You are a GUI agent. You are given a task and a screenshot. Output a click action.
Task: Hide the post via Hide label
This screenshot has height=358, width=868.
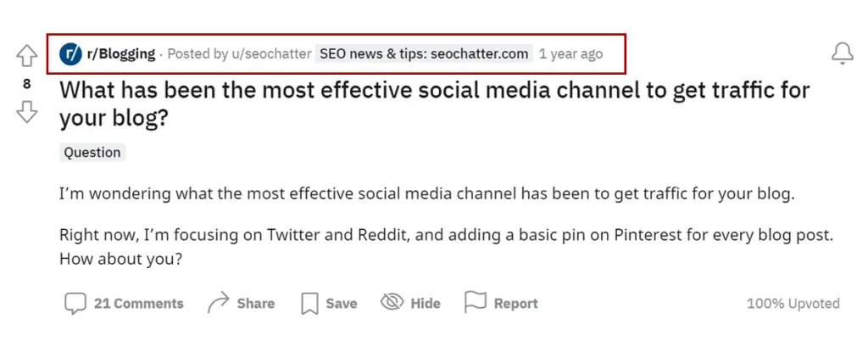[426, 304]
